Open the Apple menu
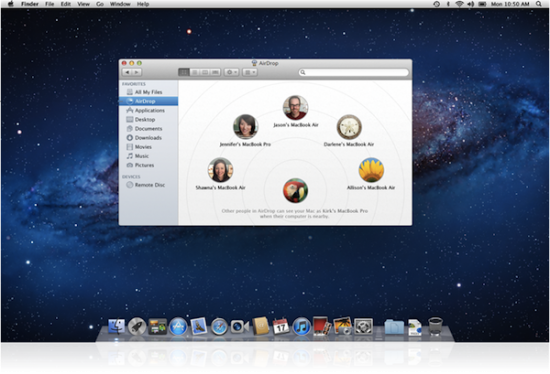 (11, 4)
